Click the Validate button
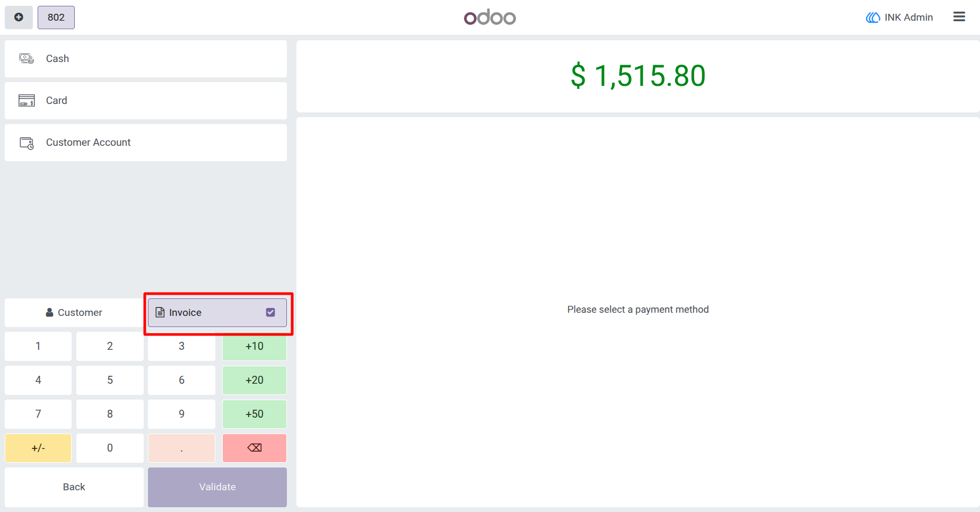The height and width of the screenshot is (512, 980). [x=217, y=487]
